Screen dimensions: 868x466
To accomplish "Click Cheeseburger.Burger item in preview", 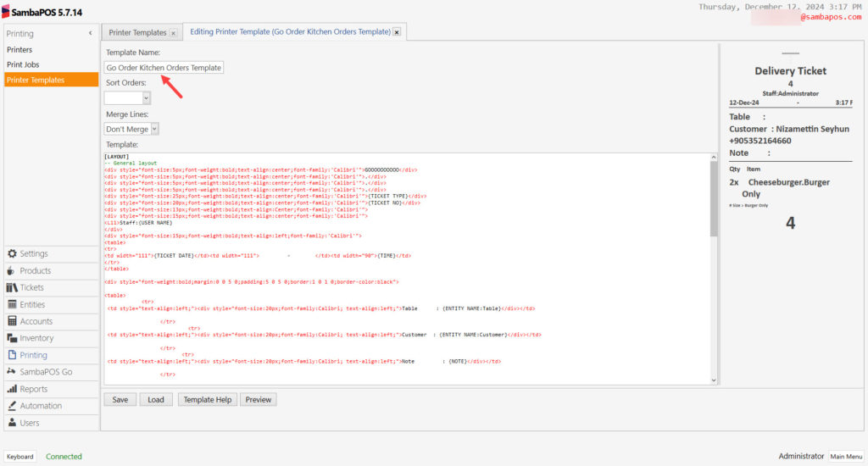I will click(x=789, y=182).
